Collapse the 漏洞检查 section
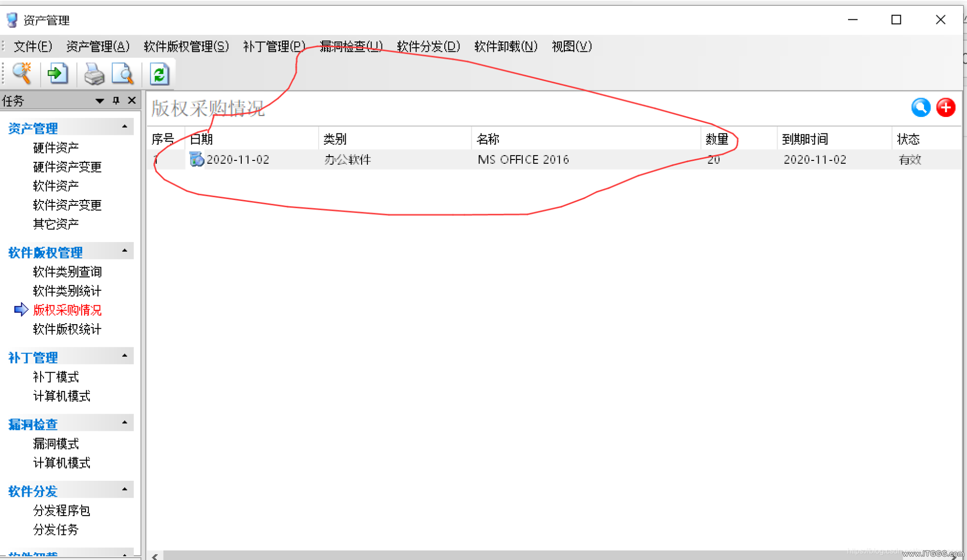This screenshot has width=967, height=560. tap(125, 423)
